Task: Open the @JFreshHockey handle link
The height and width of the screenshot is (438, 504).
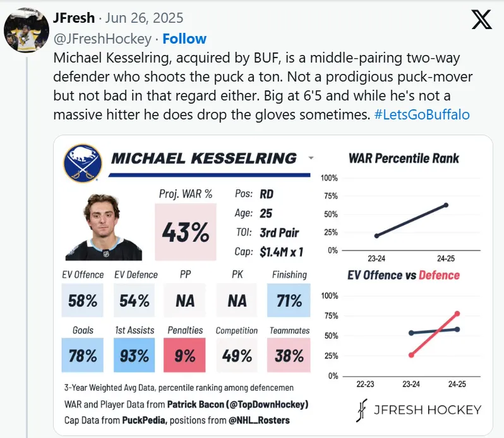Action: (102, 39)
